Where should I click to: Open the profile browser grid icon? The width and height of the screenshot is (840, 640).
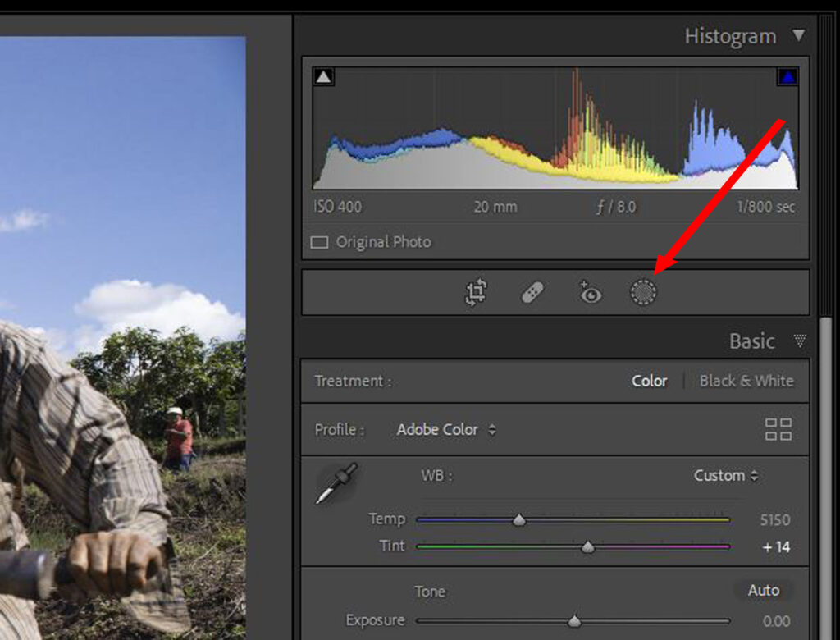778,429
